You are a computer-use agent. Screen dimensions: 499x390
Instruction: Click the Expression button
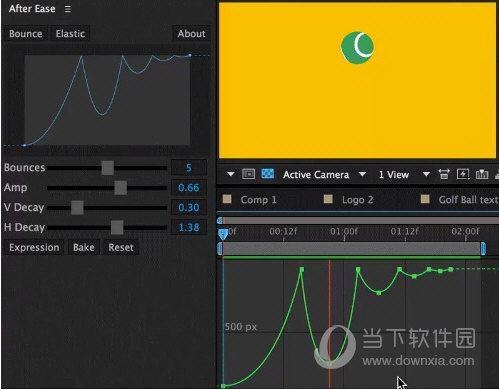[x=34, y=247]
